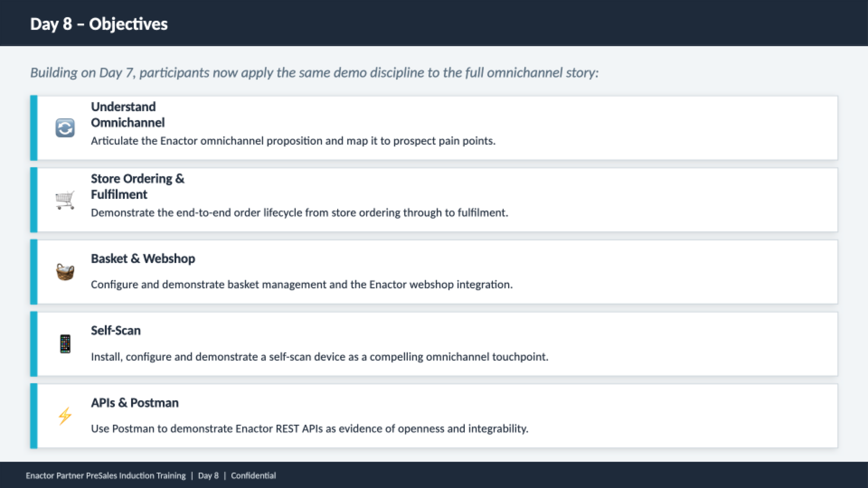868x488 pixels.
Task: Click the lightning bolt icon
Action: click(65, 416)
